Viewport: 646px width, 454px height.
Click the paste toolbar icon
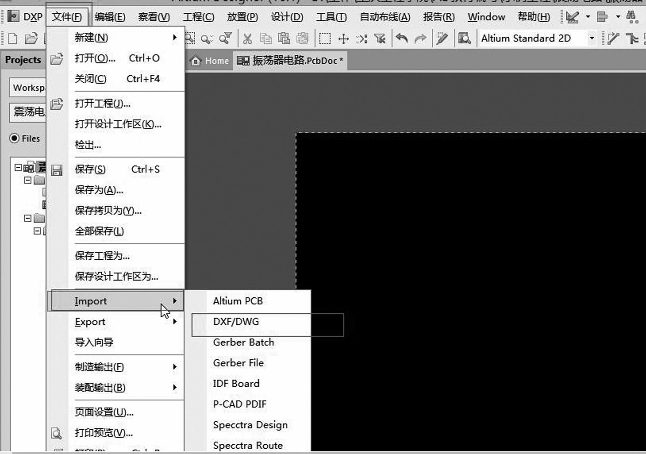284,39
